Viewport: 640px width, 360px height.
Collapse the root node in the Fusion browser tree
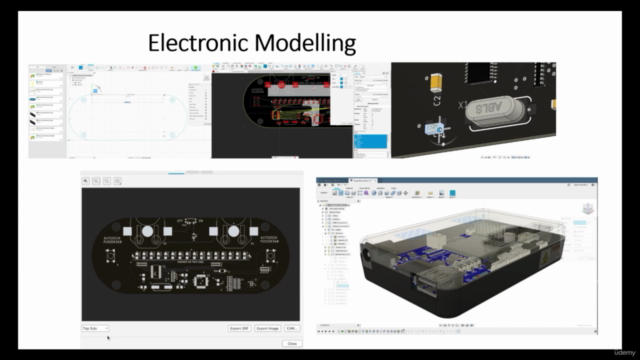coord(320,205)
